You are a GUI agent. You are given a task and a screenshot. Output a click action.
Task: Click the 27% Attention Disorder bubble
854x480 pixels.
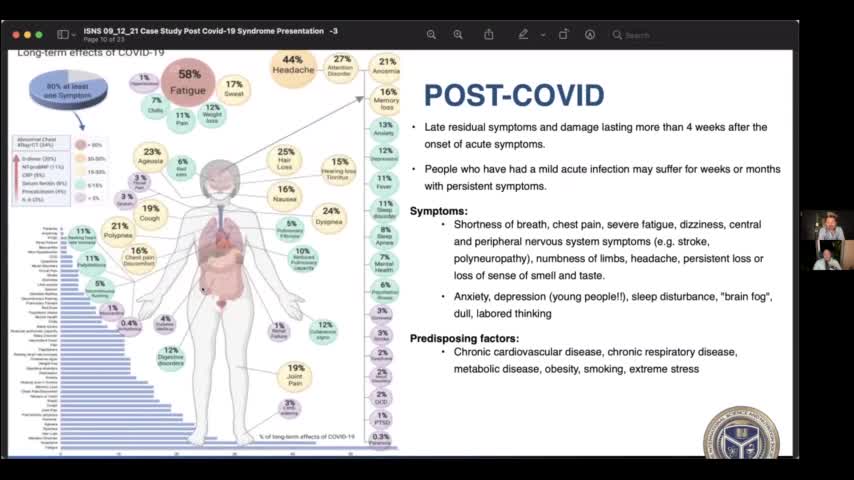pos(340,66)
